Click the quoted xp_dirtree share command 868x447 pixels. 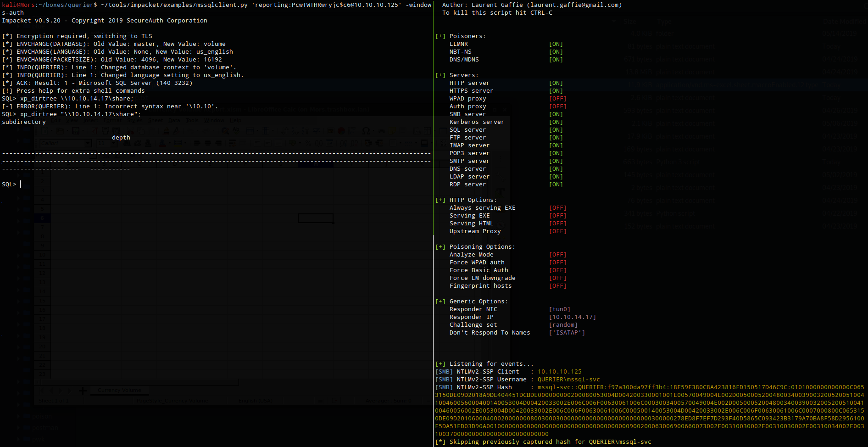pos(81,114)
